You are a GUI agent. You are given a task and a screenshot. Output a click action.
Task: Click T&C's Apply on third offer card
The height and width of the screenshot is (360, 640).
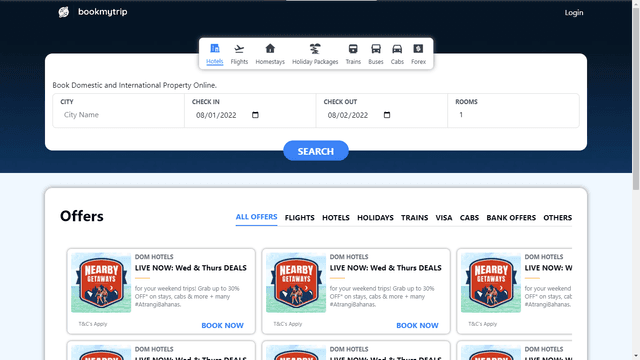(x=482, y=324)
